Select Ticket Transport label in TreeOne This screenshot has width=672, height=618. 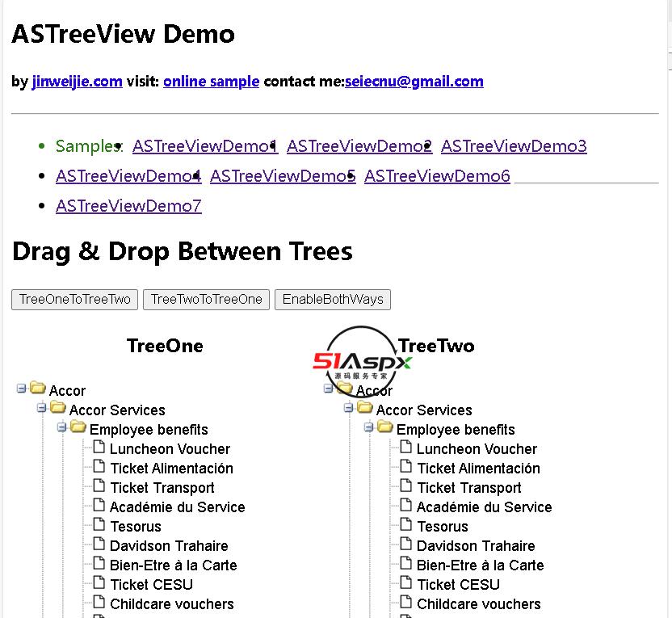point(162,488)
